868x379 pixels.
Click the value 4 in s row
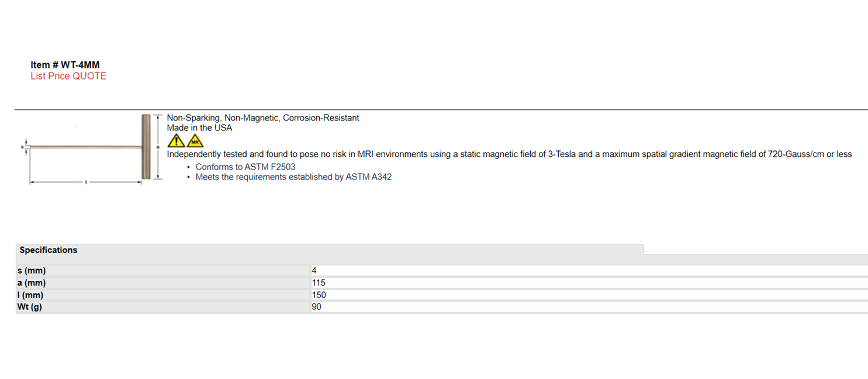click(x=314, y=271)
